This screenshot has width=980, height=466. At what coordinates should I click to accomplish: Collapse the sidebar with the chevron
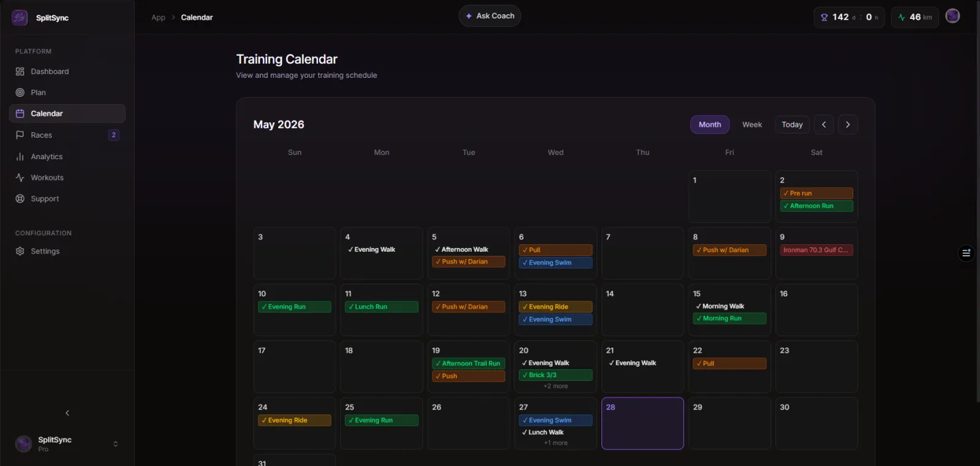click(x=67, y=413)
